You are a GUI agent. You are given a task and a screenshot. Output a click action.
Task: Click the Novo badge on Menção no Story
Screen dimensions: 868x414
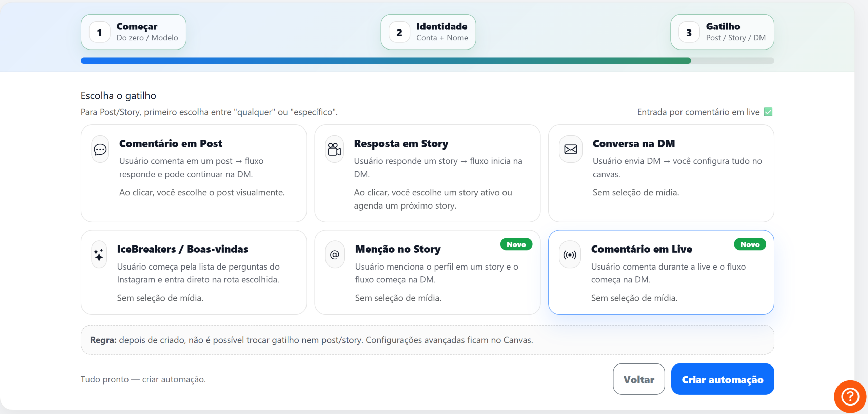coord(516,244)
